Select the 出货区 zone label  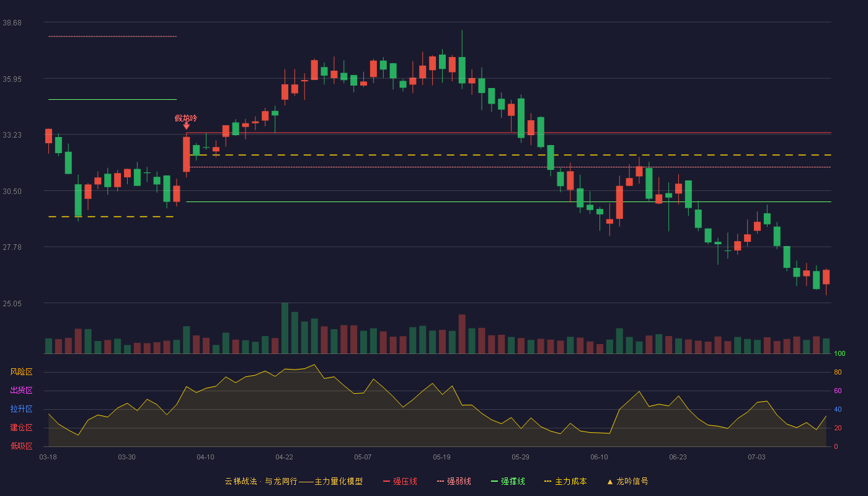coord(22,391)
